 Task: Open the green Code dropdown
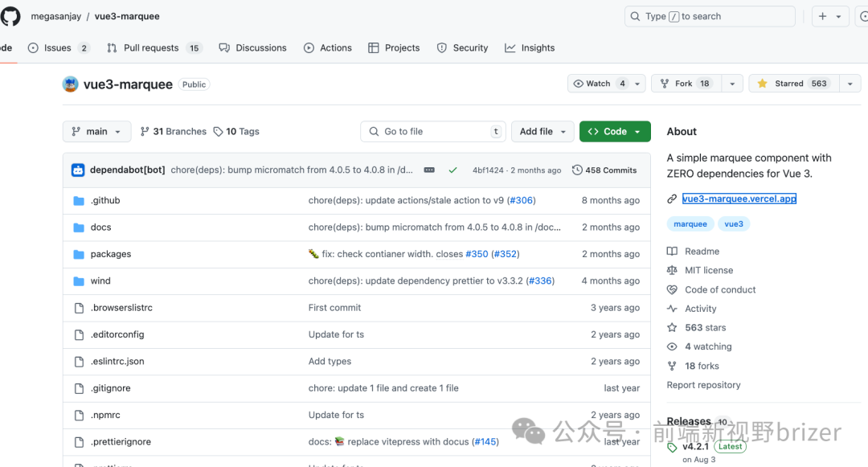point(615,131)
